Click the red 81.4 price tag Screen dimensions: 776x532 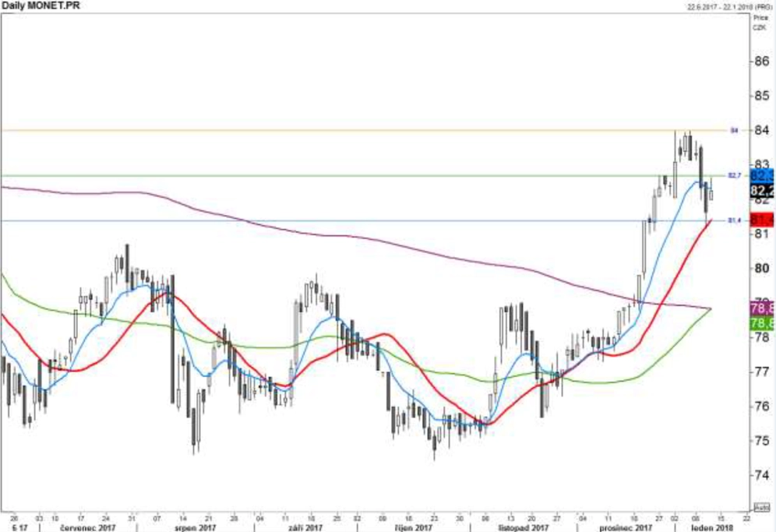point(763,220)
